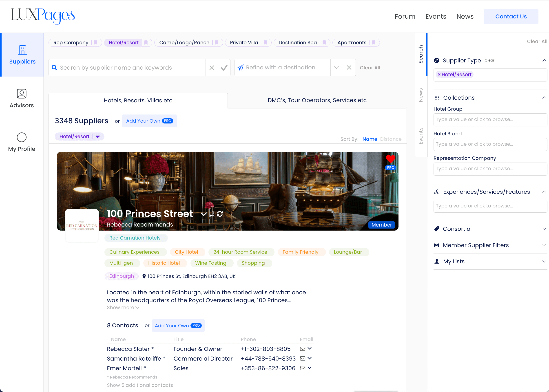549x392 pixels.
Task: Click Show 5 additional contacts link
Action: (x=140, y=385)
